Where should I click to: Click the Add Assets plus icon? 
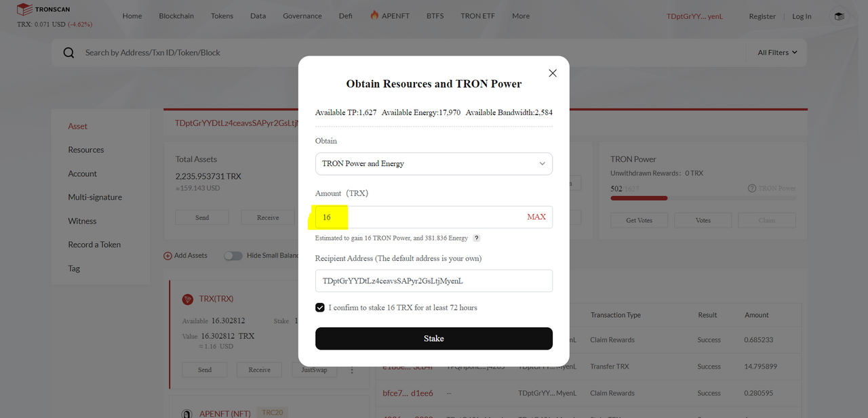click(167, 256)
